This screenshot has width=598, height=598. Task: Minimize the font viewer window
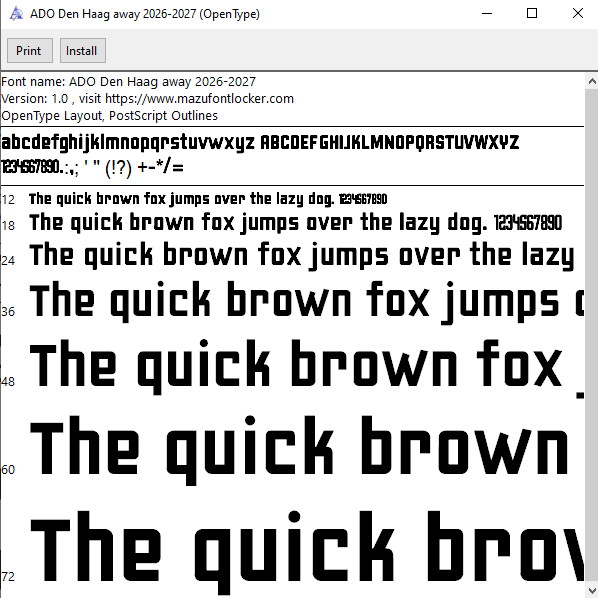487,14
